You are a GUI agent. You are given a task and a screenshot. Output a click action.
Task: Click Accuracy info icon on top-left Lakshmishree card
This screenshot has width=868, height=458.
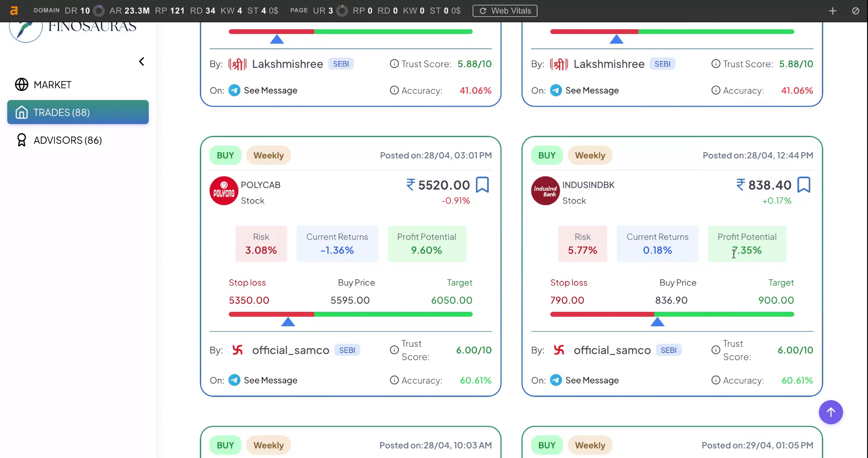tap(394, 91)
